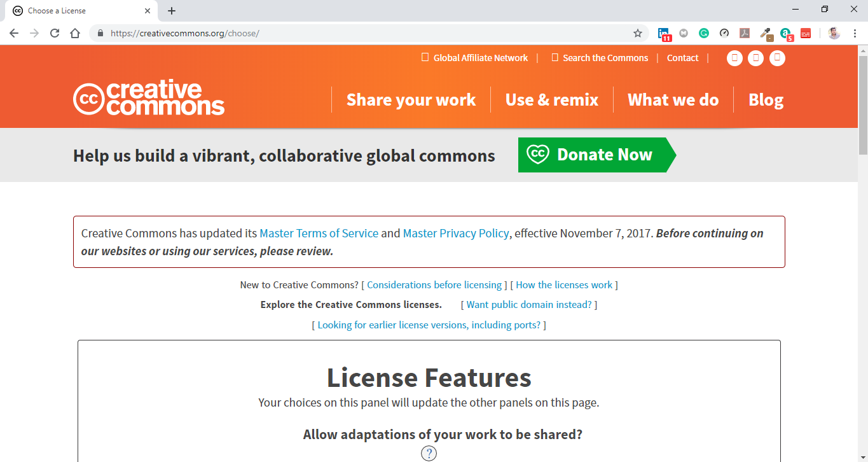
Task: Click the 'New to Creative Commons?' text
Action: pyautogui.click(x=299, y=285)
